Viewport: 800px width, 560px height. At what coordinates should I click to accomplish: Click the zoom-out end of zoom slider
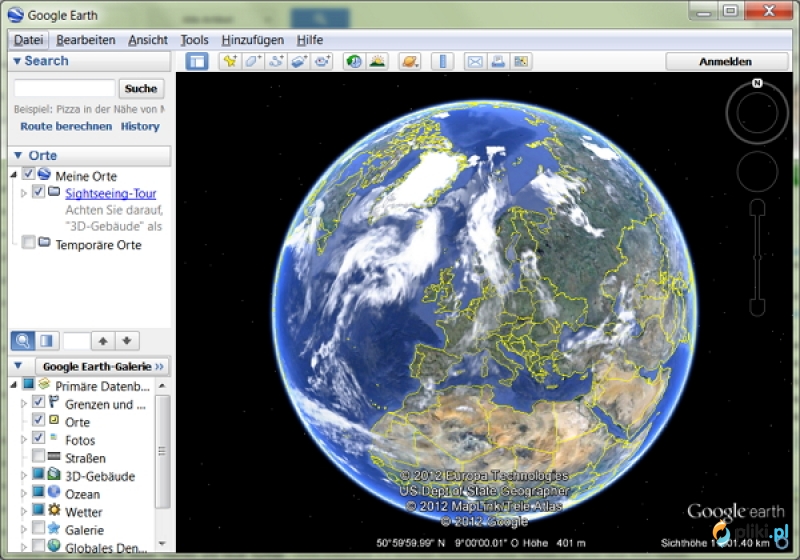click(x=757, y=308)
